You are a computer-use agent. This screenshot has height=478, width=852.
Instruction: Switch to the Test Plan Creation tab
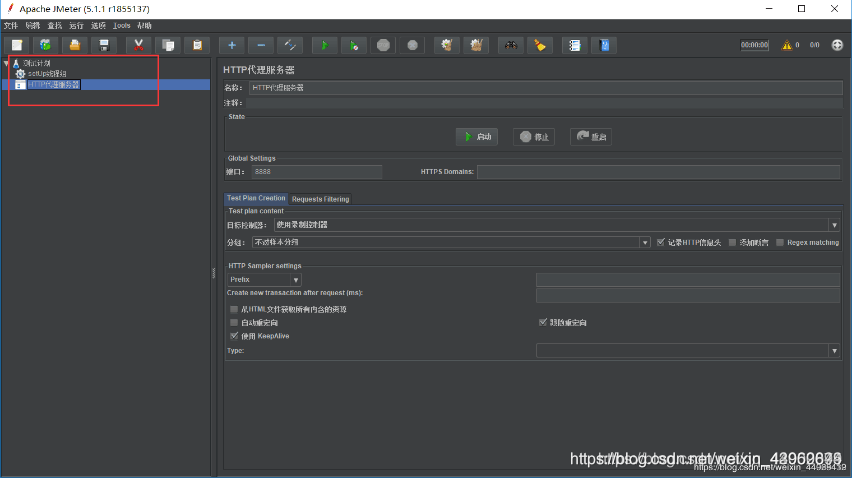tap(256, 198)
